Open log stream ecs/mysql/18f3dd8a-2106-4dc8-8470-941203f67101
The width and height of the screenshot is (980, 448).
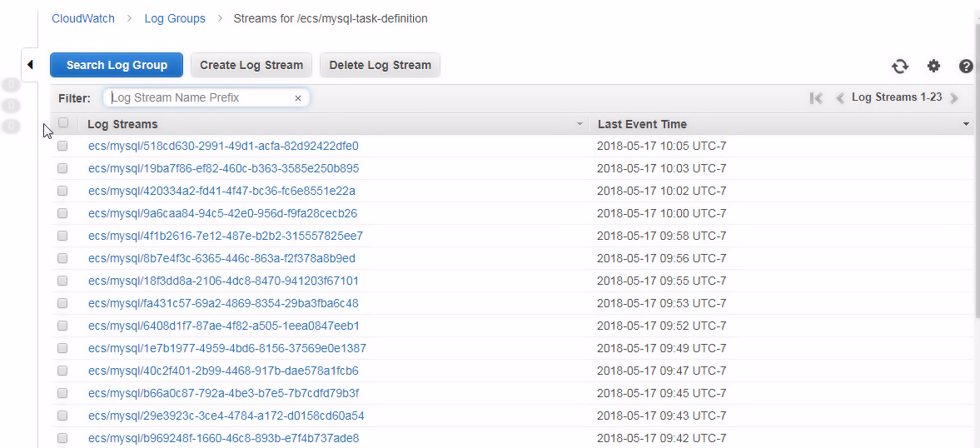coord(223,281)
